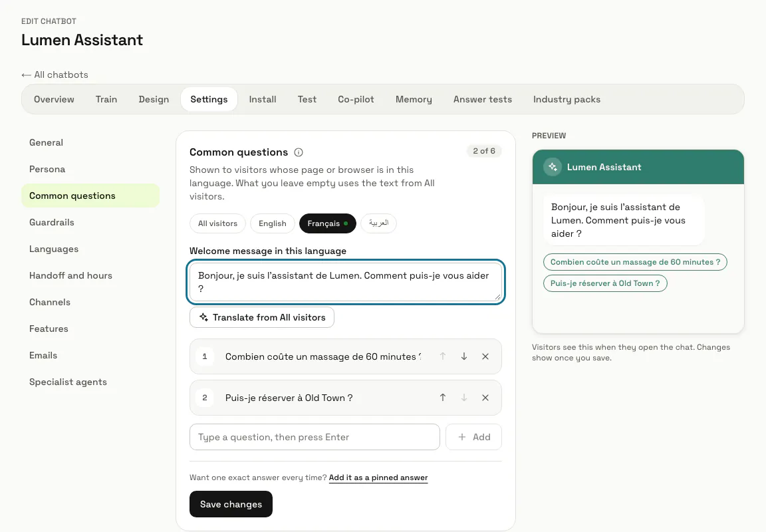The height and width of the screenshot is (532, 766).
Task: Select the Arabic language pill
Action: 378,223
